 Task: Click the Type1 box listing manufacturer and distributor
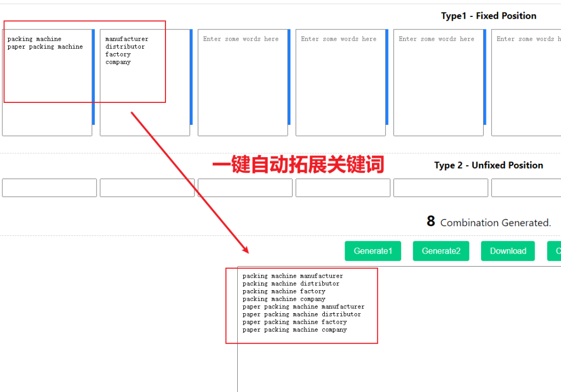[145, 82]
